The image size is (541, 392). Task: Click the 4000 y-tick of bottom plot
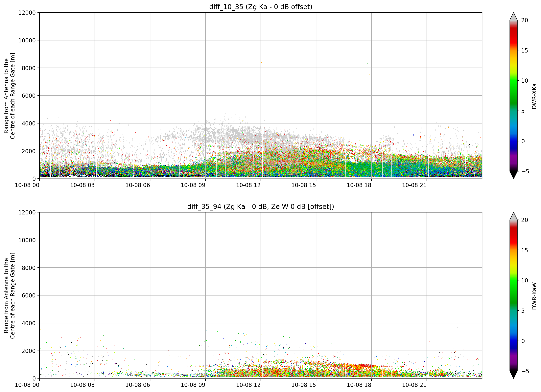(x=29, y=323)
